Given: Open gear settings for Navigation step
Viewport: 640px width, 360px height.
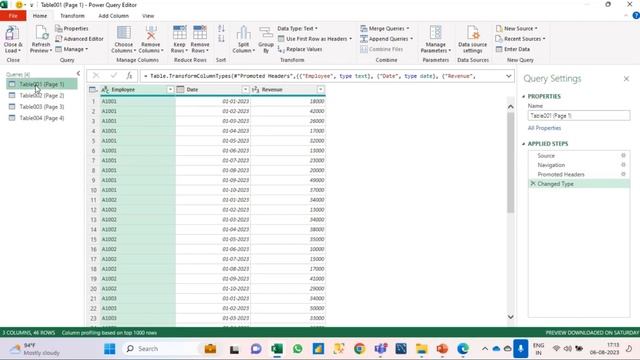Looking at the screenshot, I should coord(623,165).
